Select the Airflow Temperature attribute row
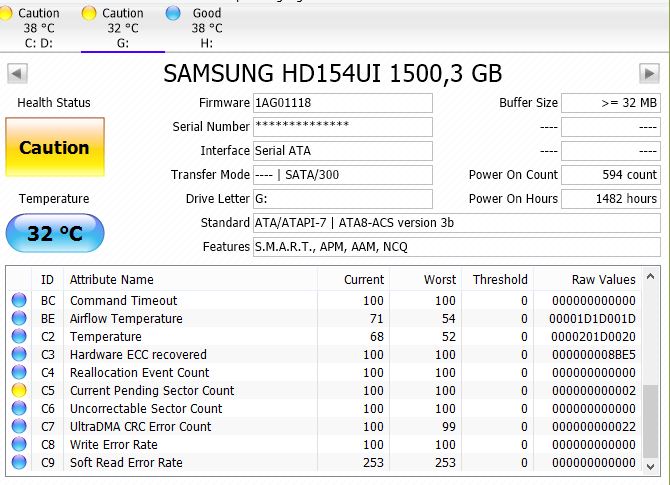670x485 pixels. 323,318
